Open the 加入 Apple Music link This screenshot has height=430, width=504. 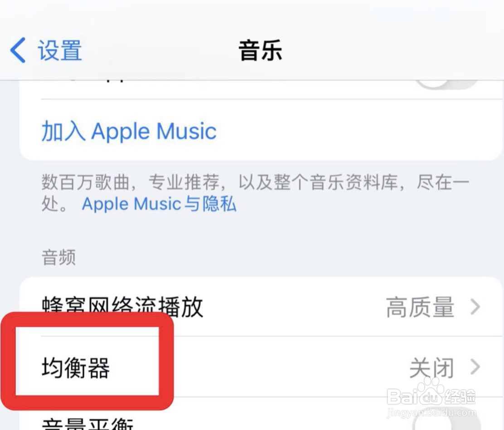(x=129, y=131)
